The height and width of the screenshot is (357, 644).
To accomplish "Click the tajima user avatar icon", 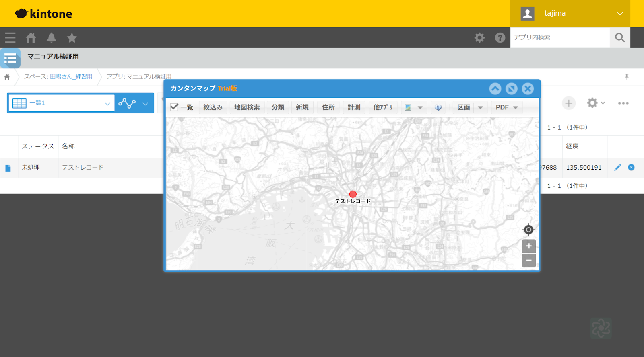I will tap(527, 14).
